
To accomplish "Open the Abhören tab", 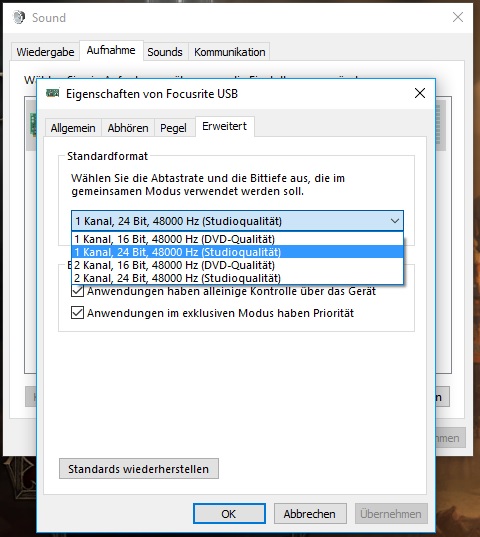I will (128, 128).
